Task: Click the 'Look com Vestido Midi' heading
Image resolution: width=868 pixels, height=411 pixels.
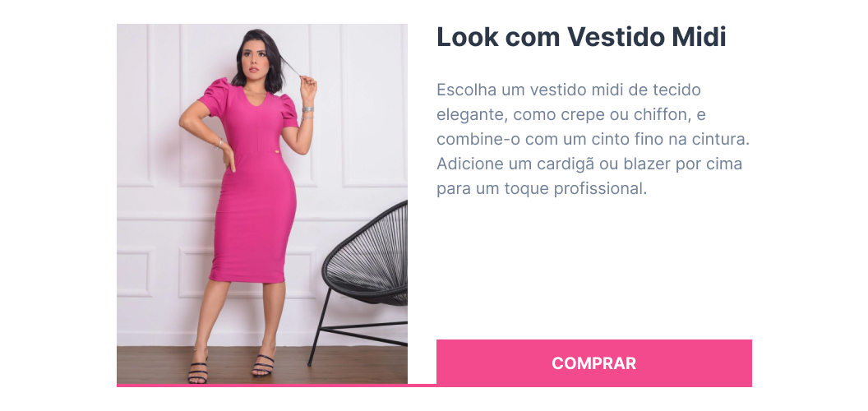Action: 581,38
